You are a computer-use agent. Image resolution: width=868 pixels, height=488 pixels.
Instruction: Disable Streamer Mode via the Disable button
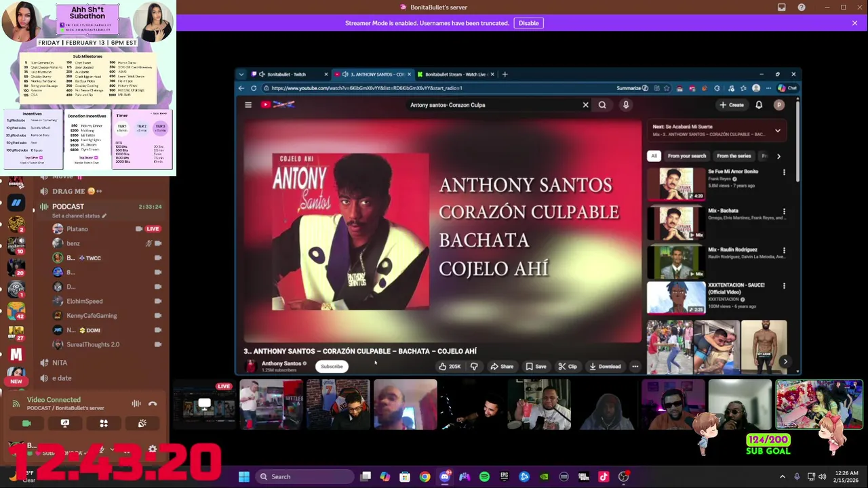(x=528, y=23)
